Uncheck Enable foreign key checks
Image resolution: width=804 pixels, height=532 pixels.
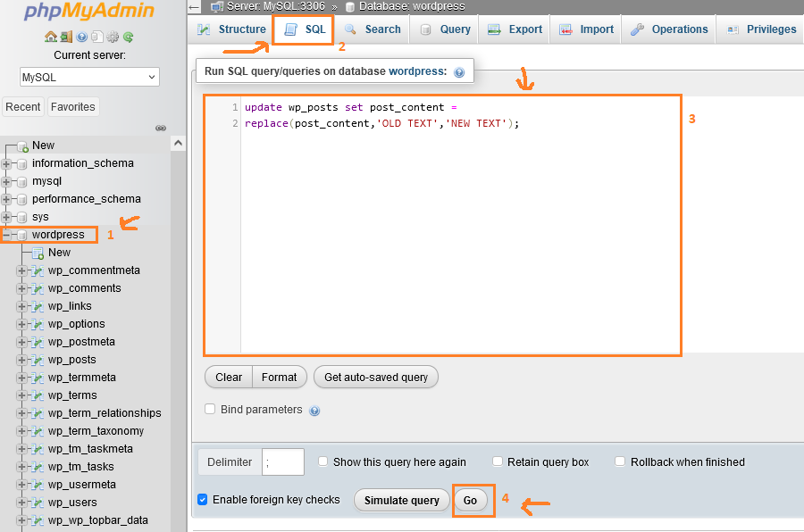[x=203, y=499]
